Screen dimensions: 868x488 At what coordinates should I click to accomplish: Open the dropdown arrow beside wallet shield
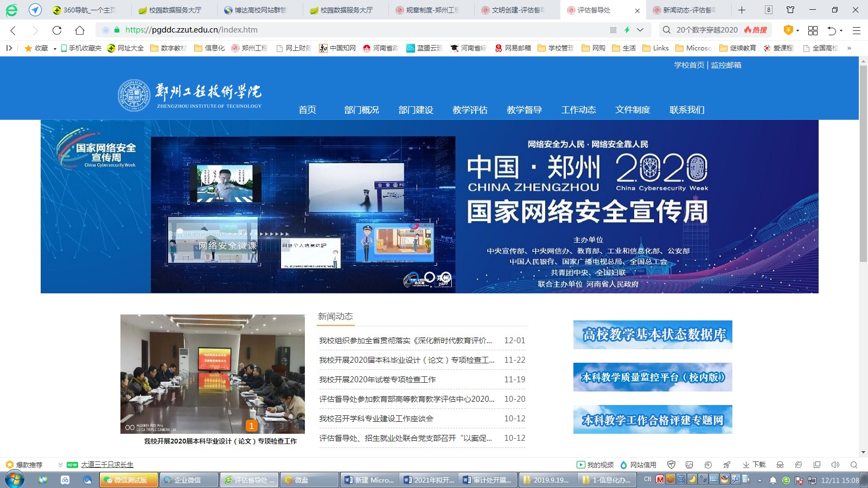coord(797,30)
